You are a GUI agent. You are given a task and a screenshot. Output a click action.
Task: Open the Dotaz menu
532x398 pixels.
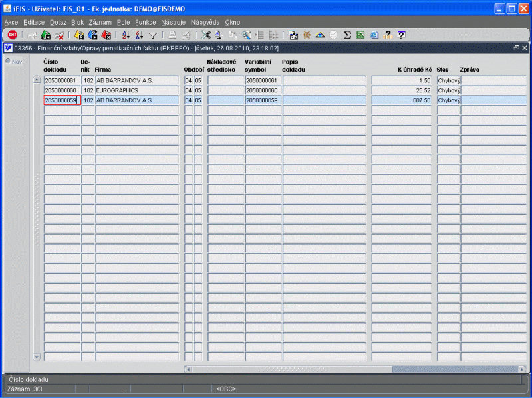[x=58, y=23]
